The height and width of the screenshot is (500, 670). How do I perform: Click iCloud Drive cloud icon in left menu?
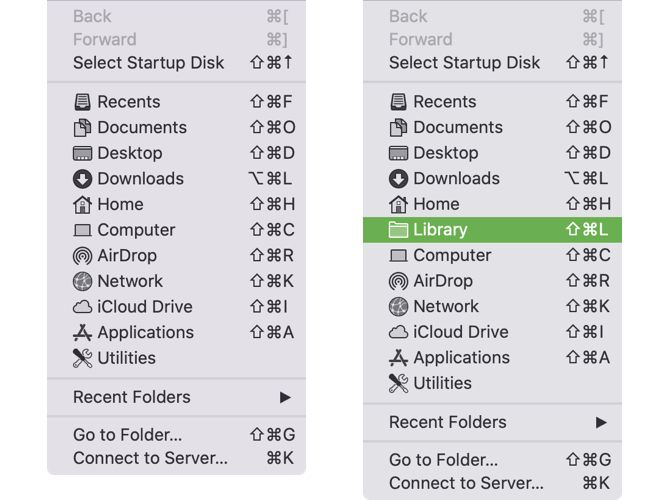click(x=82, y=307)
